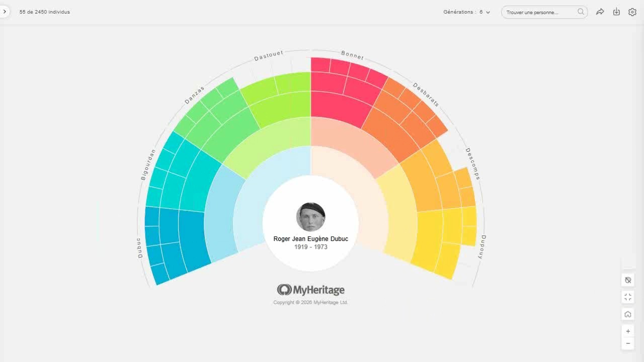Image resolution: width=644 pixels, height=362 pixels.
Task: Zoom out with the minus button
Action: pyautogui.click(x=627, y=343)
